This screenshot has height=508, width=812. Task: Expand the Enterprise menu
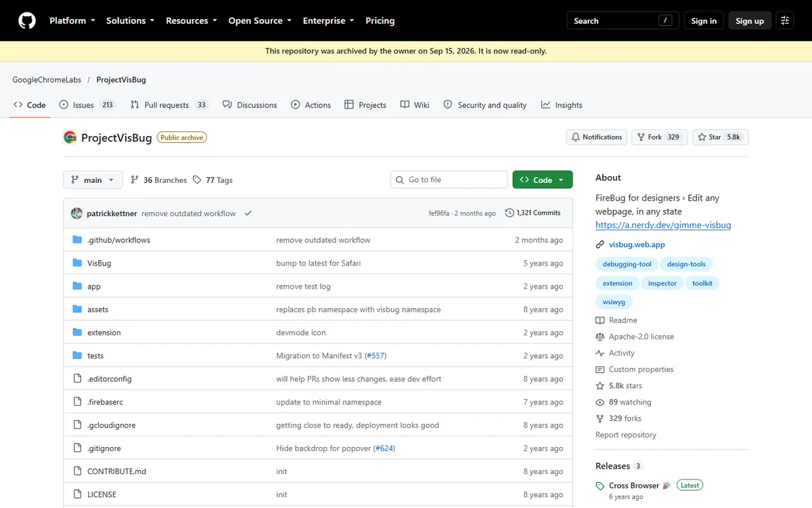coord(328,20)
